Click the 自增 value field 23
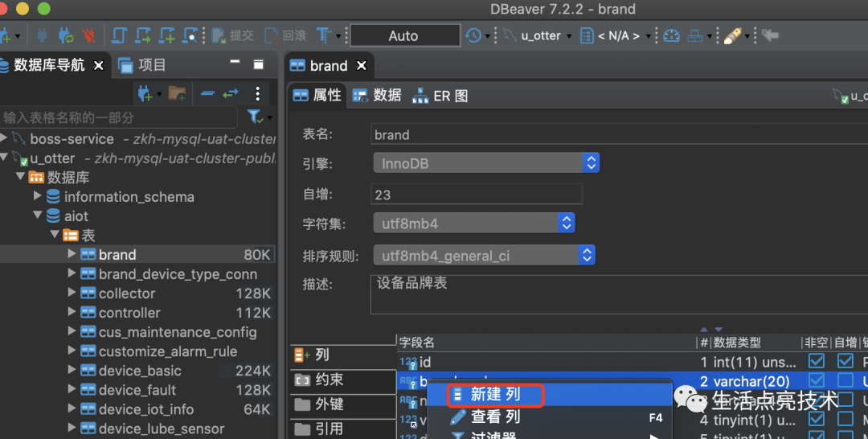Screen dimensions: 868x439 coord(476,195)
